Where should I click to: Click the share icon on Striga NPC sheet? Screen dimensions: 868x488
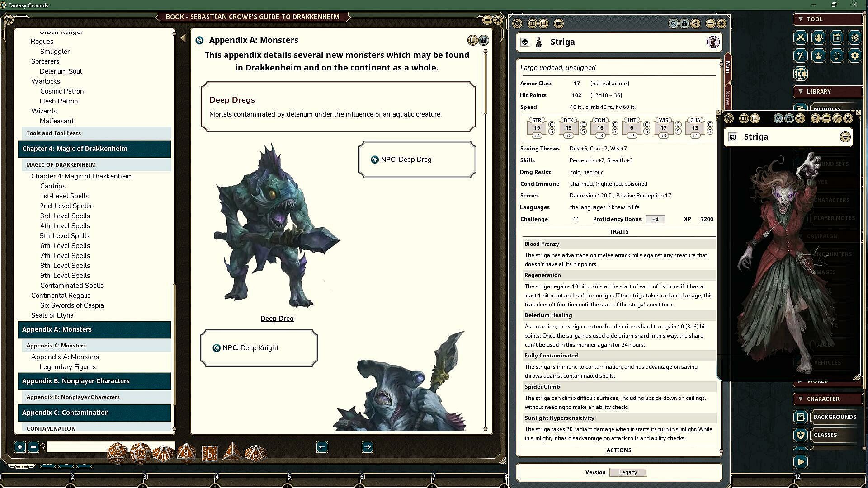point(695,23)
